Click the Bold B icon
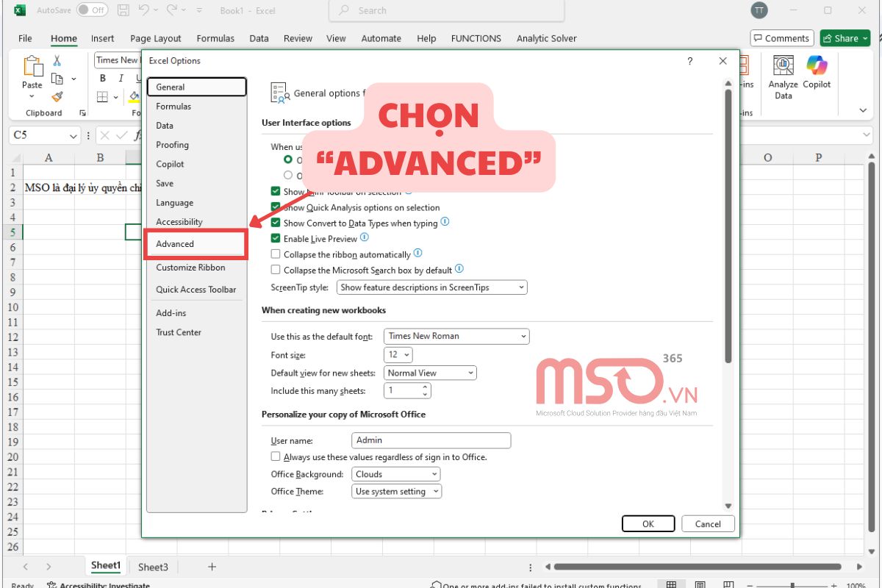The image size is (882, 588). [x=102, y=79]
